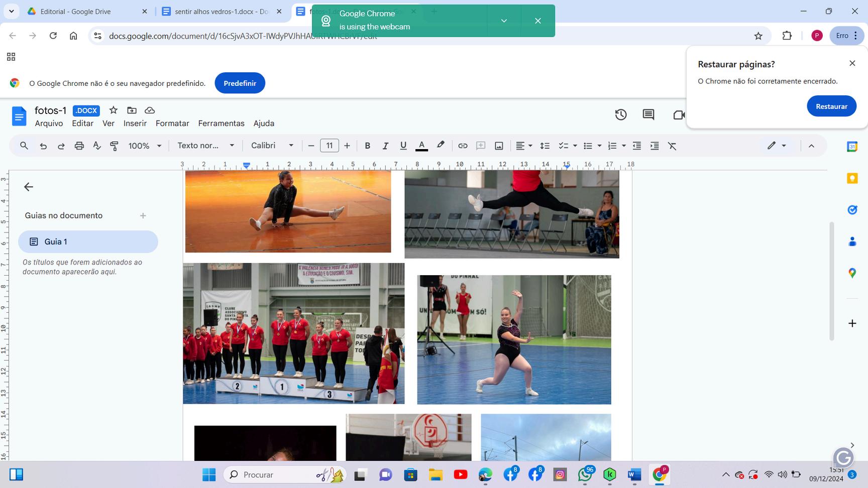View the cloud save status
Screen dimensions: 868x488
(150, 110)
